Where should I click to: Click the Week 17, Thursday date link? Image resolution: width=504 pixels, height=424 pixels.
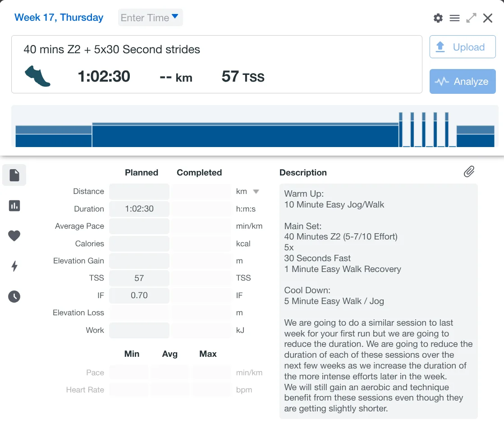point(59,18)
